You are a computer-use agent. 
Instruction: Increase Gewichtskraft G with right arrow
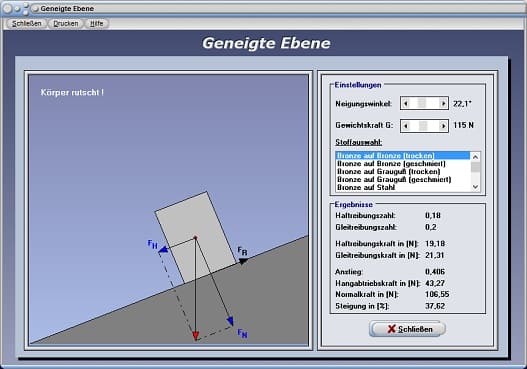443,126
